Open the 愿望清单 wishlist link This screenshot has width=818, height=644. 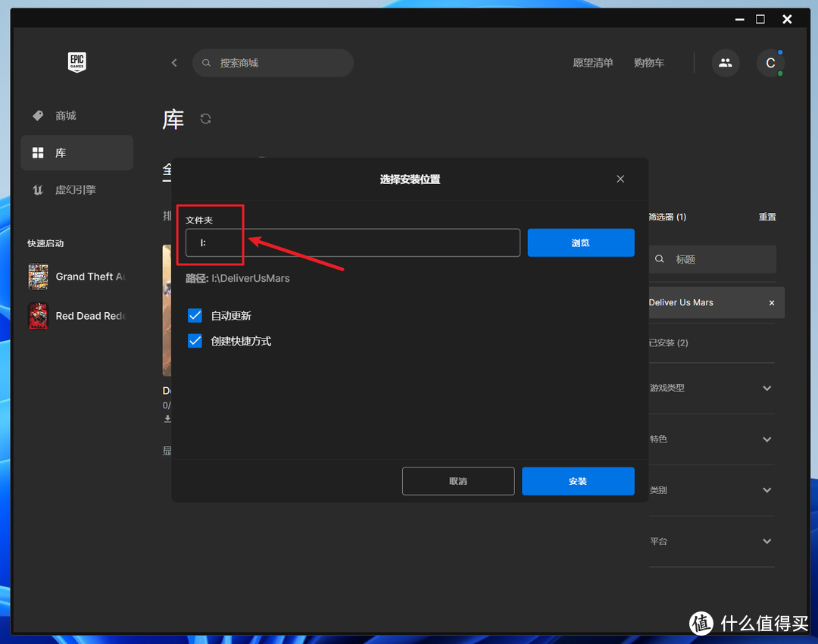point(592,63)
